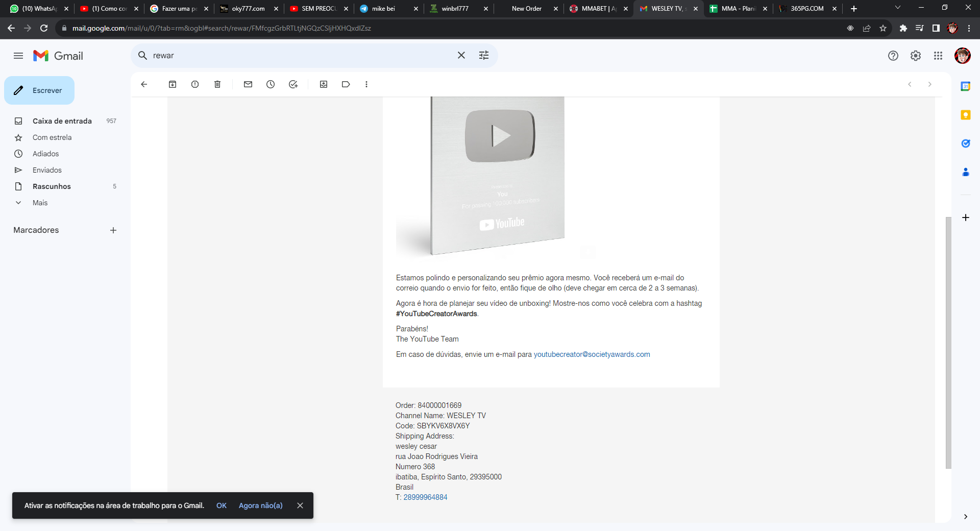
Task: Open Google account avatar in Gmail
Action: pos(963,56)
